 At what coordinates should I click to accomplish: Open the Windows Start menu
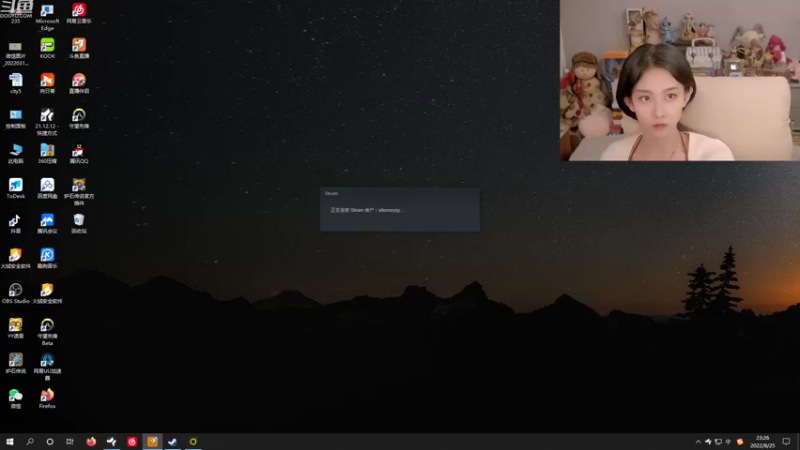click(10, 442)
